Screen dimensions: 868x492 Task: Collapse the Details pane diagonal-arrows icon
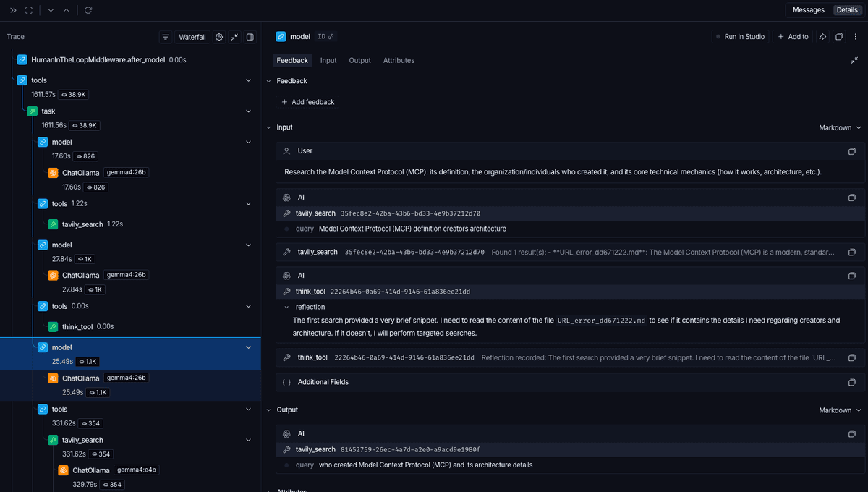(x=854, y=61)
